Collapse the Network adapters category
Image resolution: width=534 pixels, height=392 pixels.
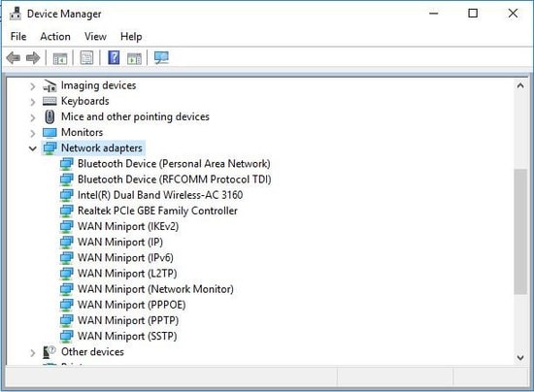[x=33, y=148]
